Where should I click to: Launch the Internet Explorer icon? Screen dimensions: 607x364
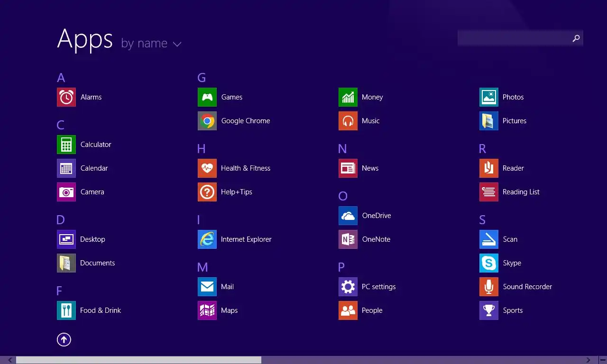pos(207,239)
